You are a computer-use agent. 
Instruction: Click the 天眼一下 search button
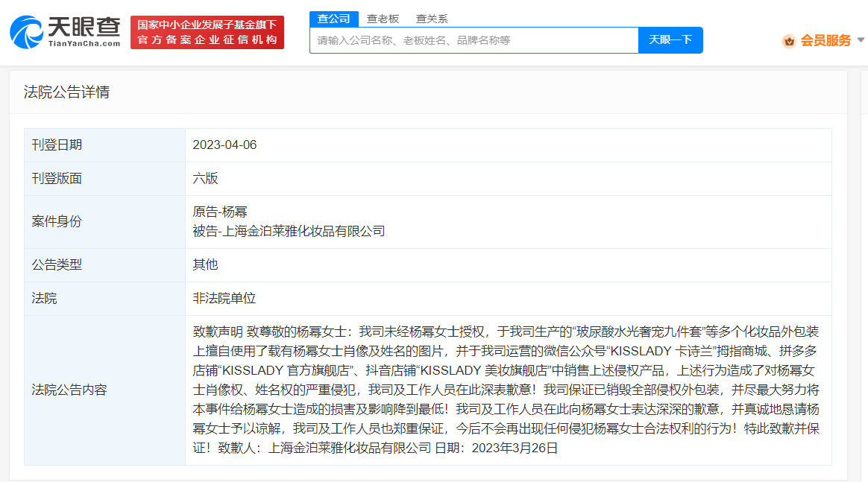[670, 40]
